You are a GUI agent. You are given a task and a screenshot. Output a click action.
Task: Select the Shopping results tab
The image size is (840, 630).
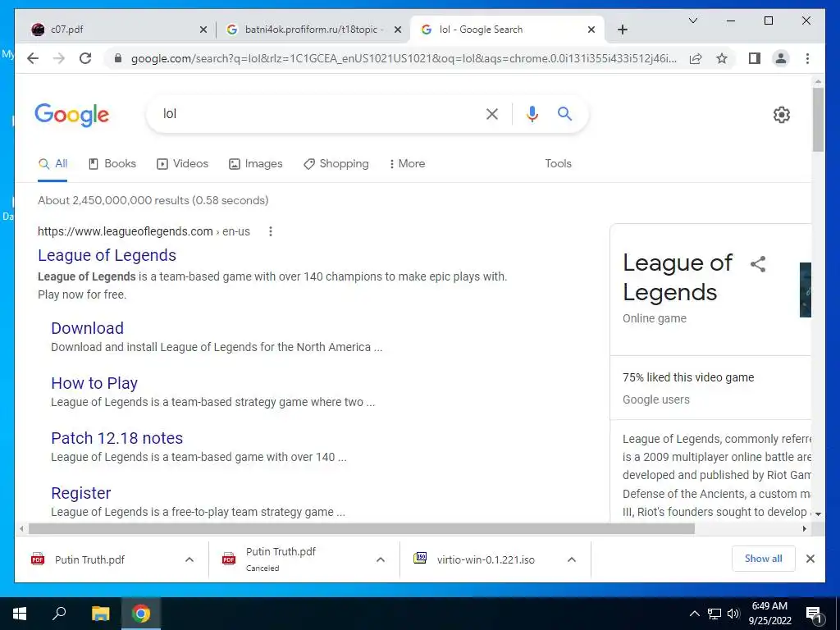click(336, 164)
